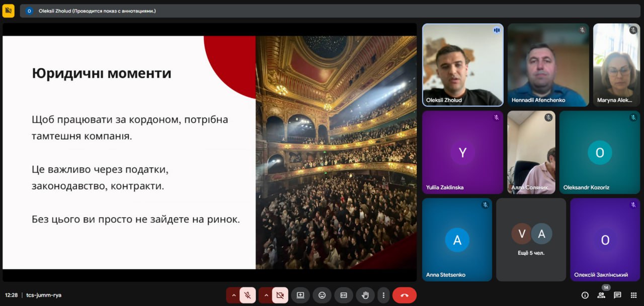Unmute the microphone
The image size is (644, 306).
point(248,295)
